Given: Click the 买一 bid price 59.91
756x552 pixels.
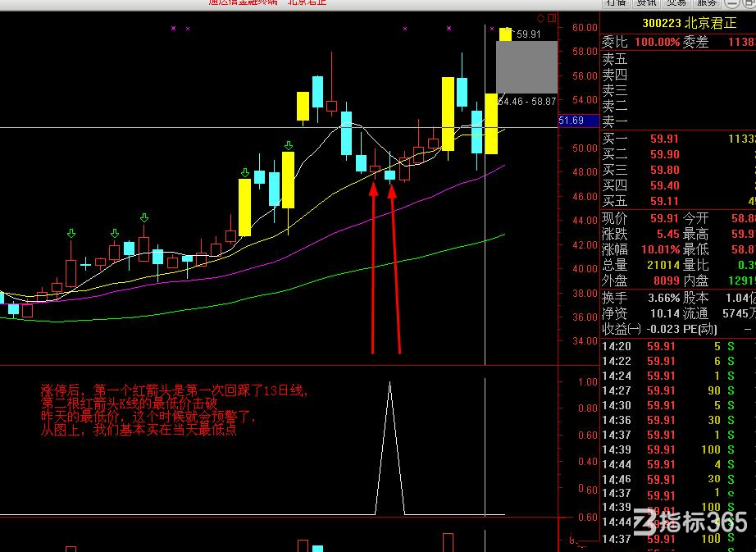Looking at the screenshot, I should click(x=664, y=139).
